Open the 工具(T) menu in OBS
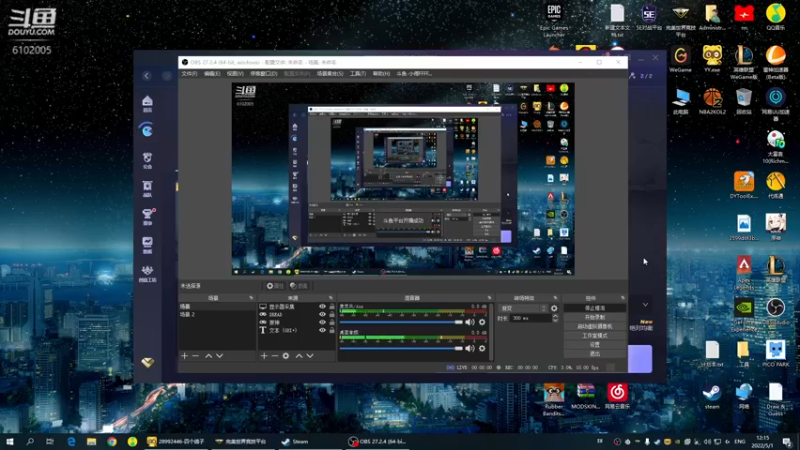This screenshot has width=800, height=450. (x=358, y=74)
